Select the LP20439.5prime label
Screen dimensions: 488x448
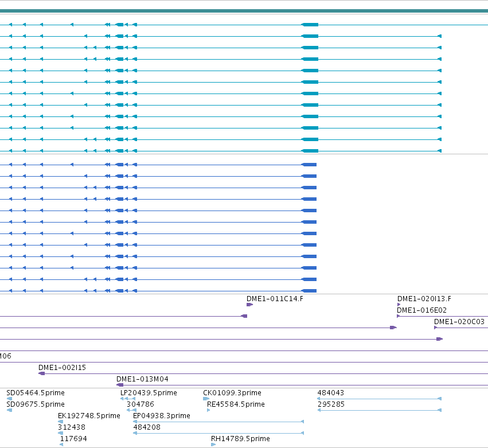point(149,392)
